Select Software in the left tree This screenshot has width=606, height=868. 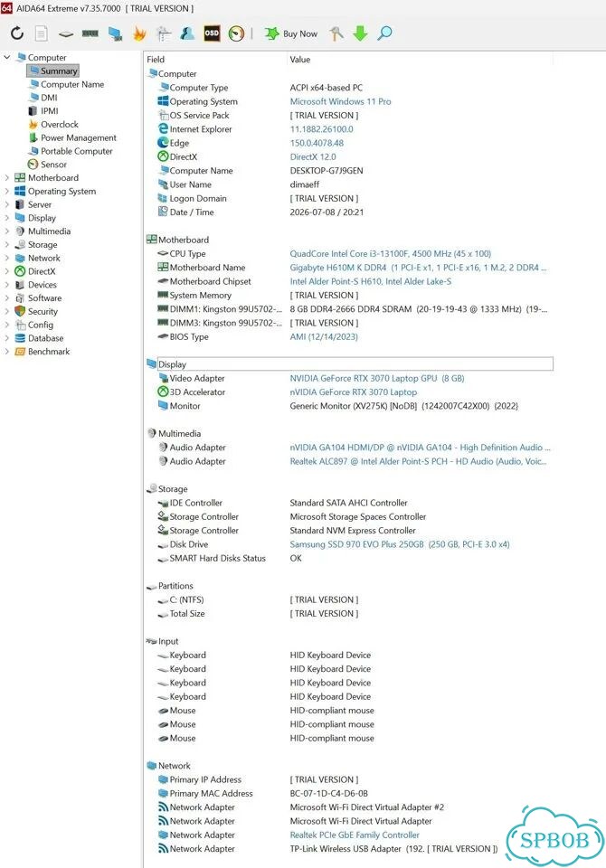pos(44,297)
